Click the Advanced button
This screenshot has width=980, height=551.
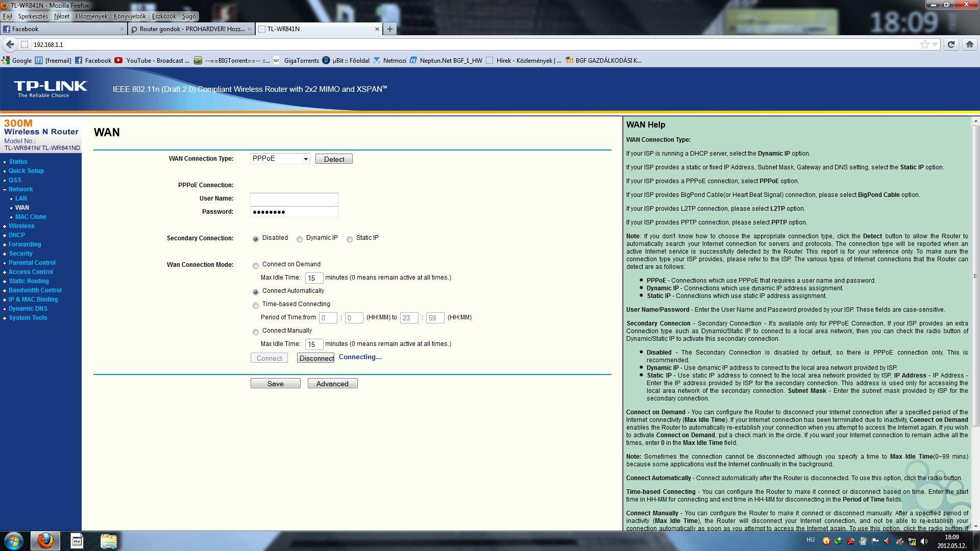332,384
